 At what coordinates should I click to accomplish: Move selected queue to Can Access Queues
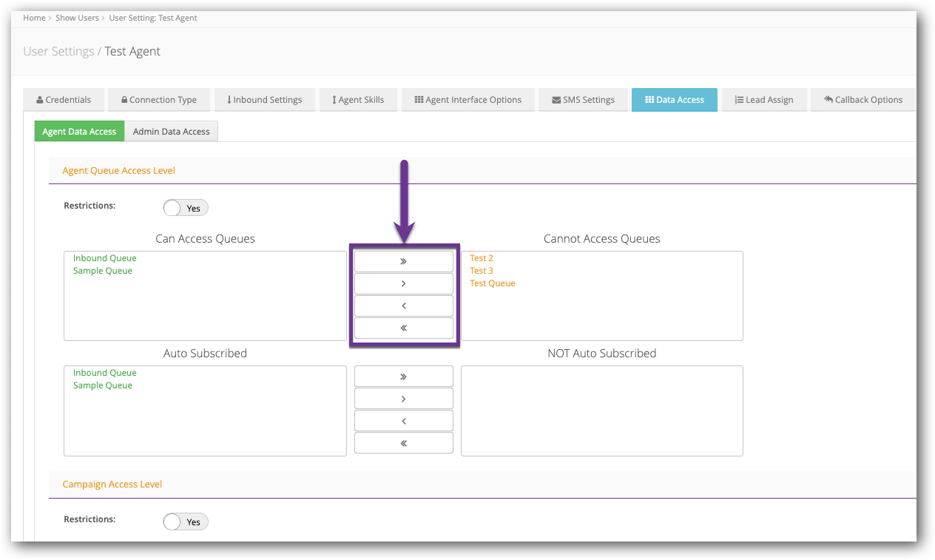click(403, 306)
